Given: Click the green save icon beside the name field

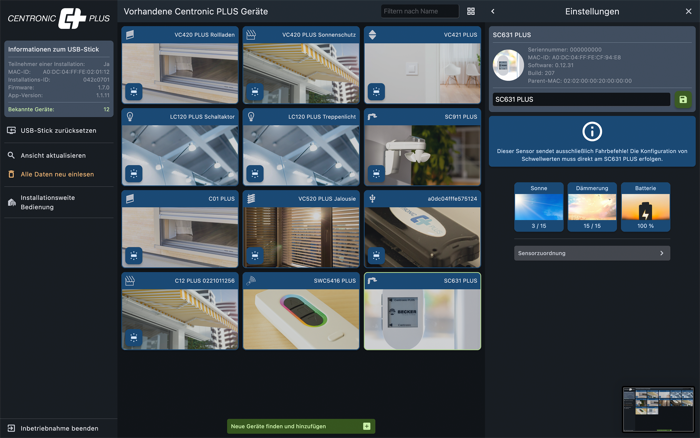Looking at the screenshot, I should (683, 100).
